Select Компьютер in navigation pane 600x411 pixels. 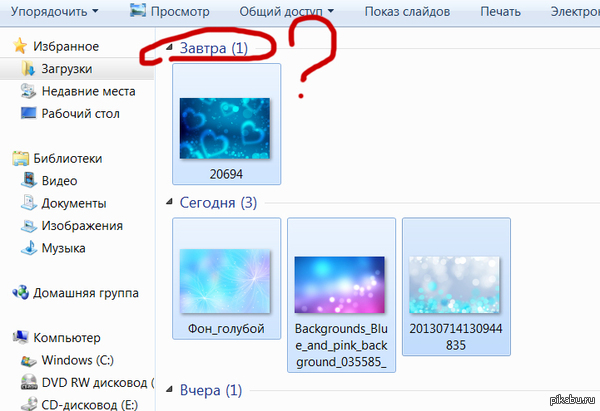67,338
